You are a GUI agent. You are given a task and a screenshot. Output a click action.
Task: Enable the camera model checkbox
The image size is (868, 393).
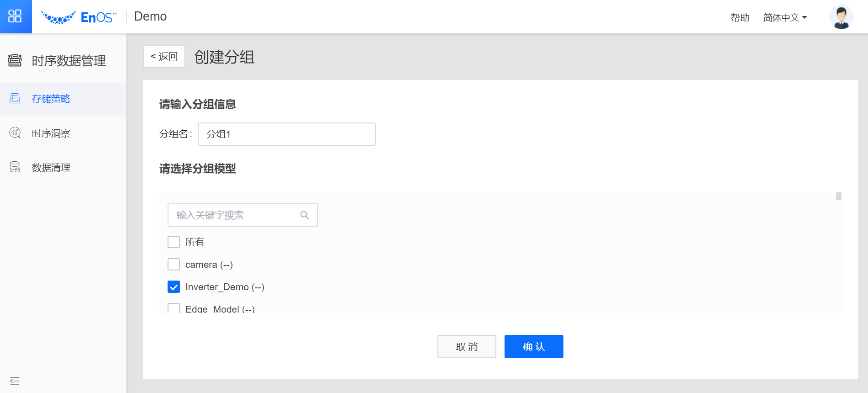click(x=174, y=265)
